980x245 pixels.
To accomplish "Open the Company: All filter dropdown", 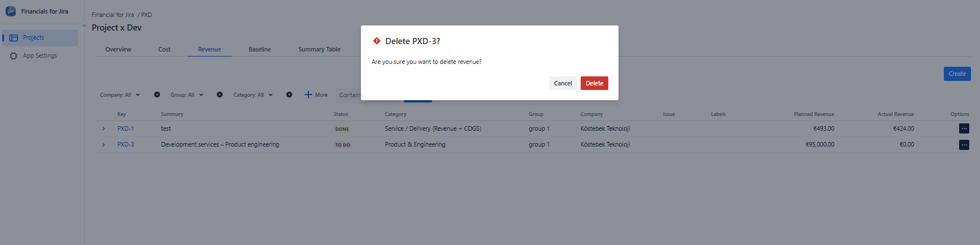I will point(120,95).
